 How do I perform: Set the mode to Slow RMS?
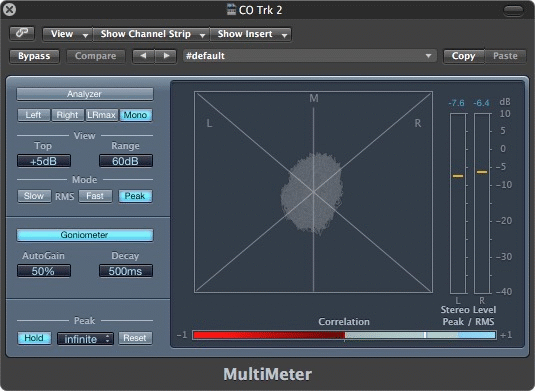click(x=34, y=196)
